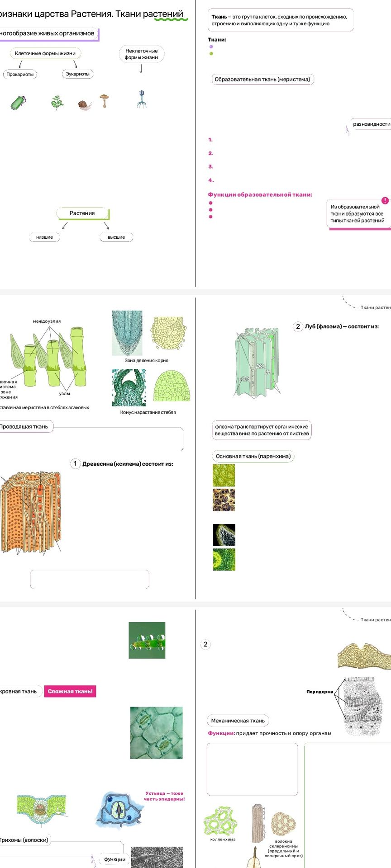The height and width of the screenshot is (868, 391).
Task: Click the pink "Сложная ткань!" badge
Action: point(70,691)
